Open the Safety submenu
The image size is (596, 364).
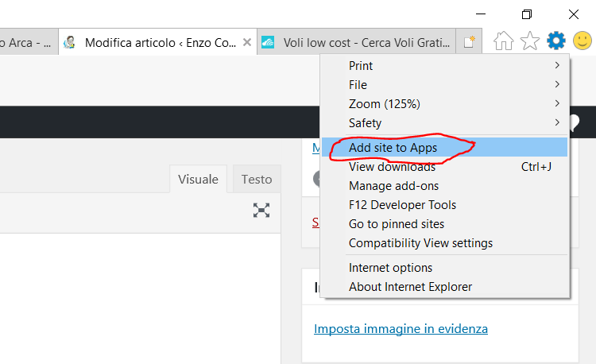(444, 123)
